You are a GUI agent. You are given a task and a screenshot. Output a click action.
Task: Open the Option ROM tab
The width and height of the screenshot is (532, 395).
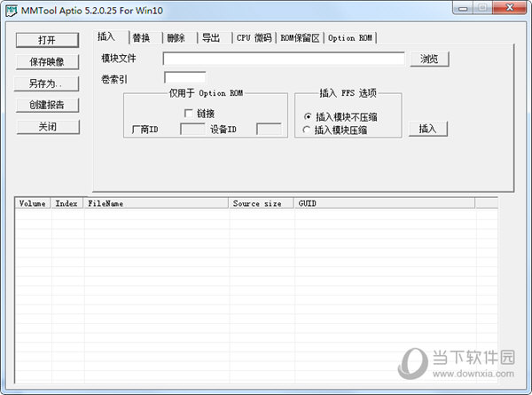point(350,37)
